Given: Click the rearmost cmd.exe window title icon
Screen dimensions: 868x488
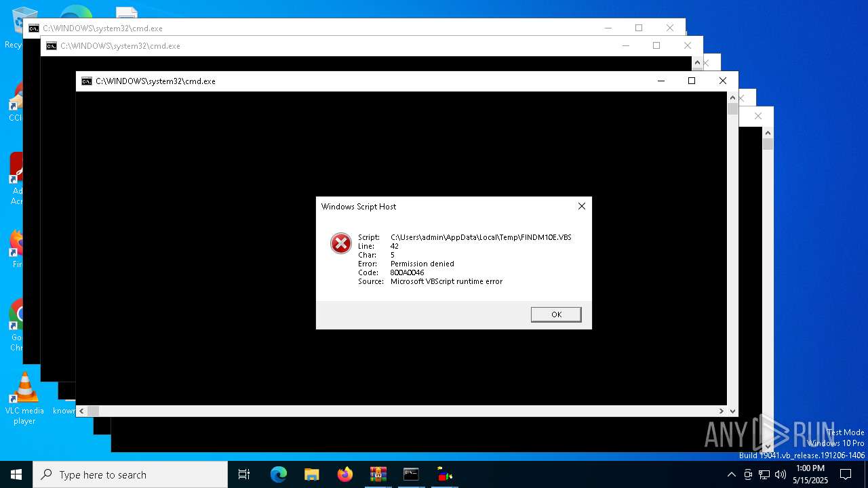Looking at the screenshot, I should pyautogui.click(x=34, y=28).
